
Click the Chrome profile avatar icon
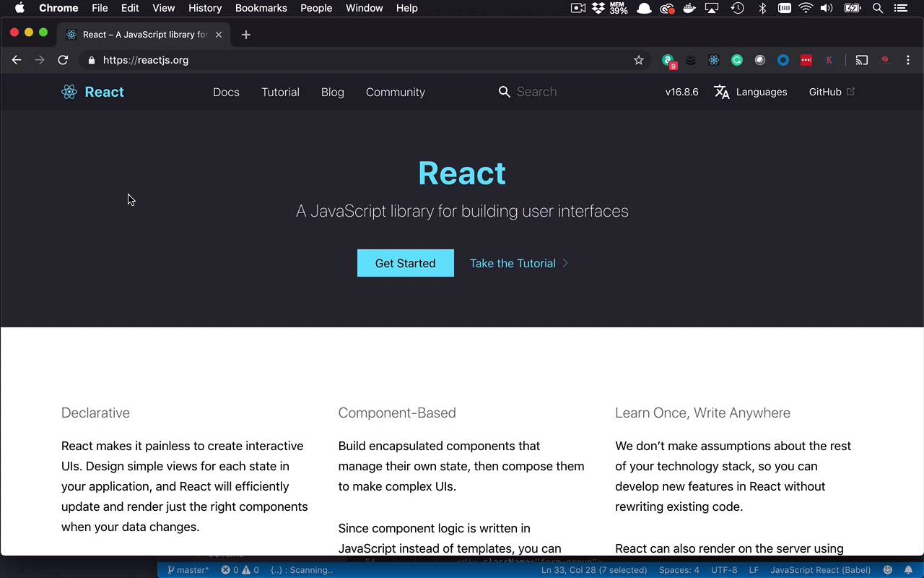coord(886,60)
